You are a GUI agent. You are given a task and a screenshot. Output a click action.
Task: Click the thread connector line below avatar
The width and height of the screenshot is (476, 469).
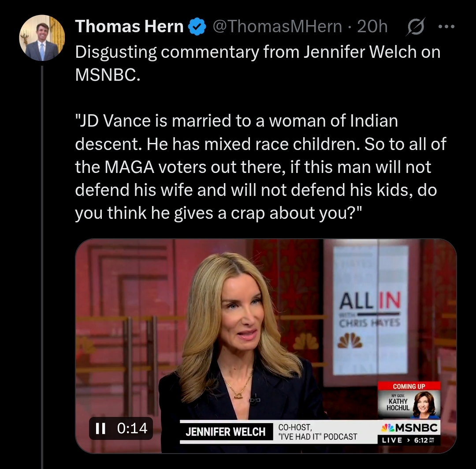[x=42, y=267]
